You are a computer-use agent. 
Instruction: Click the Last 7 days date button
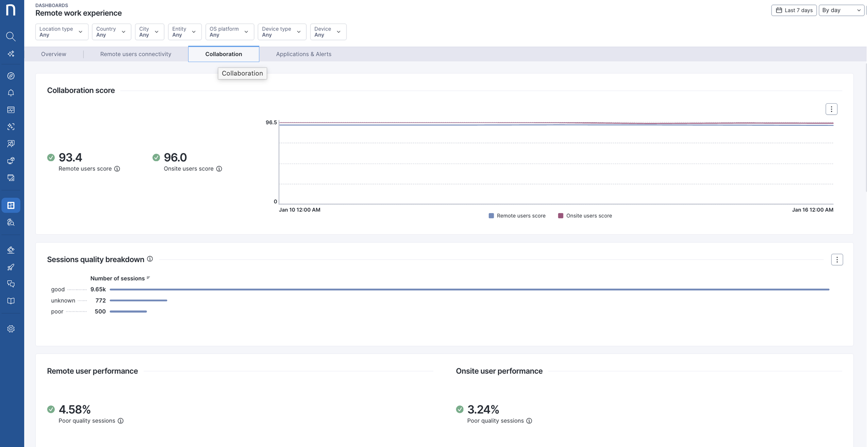[x=794, y=10]
